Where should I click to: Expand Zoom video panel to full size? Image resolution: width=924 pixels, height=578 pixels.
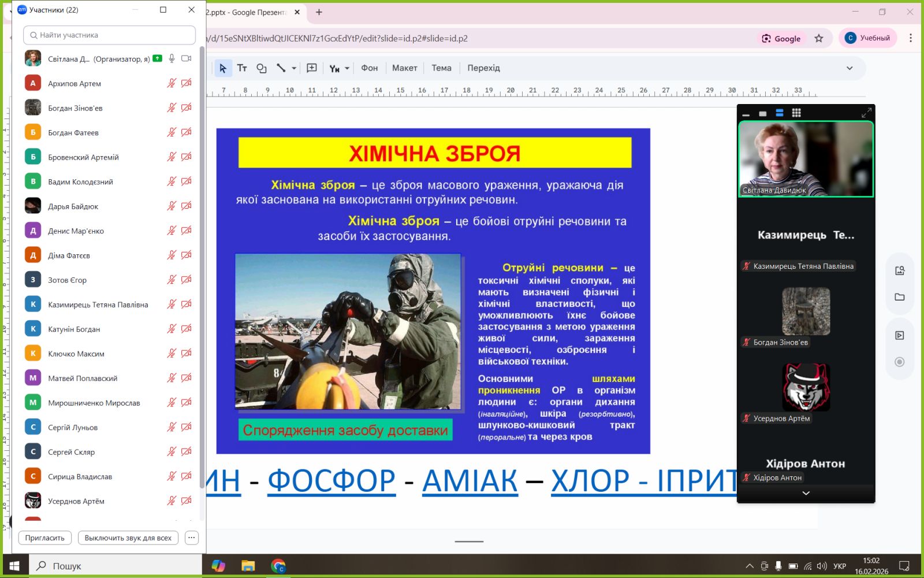click(x=866, y=113)
